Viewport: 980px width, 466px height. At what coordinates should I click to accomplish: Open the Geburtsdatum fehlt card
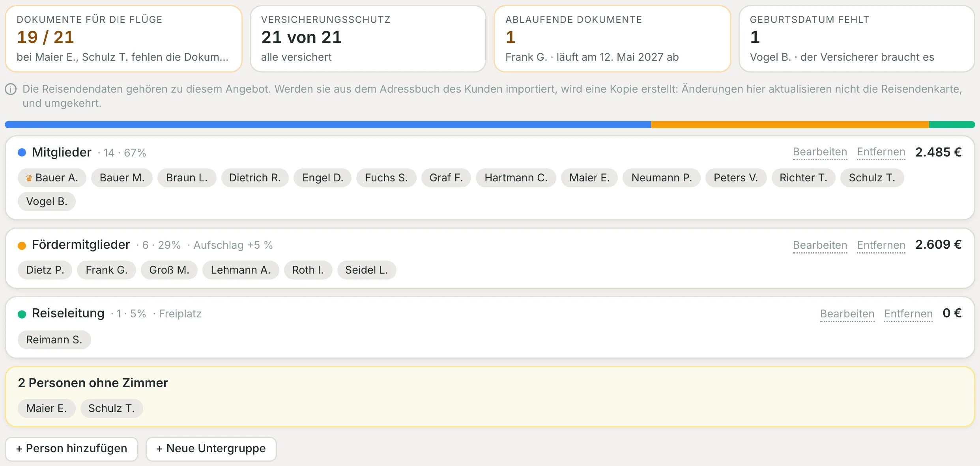point(857,39)
